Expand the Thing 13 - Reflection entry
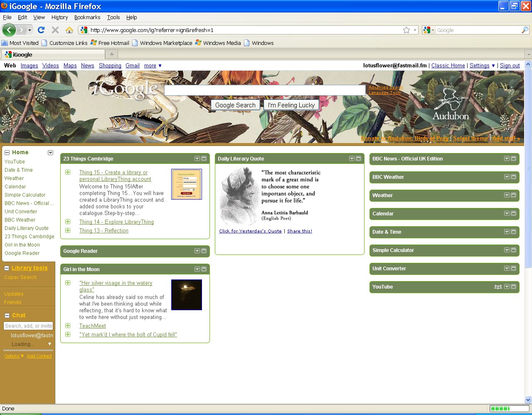The image size is (532, 415). click(x=68, y=230)
